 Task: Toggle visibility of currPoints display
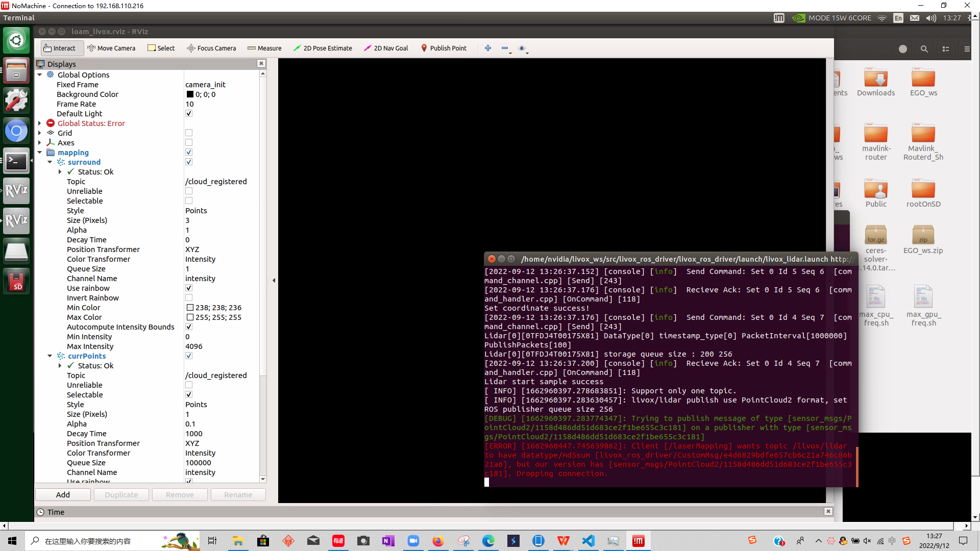point(189,355)
